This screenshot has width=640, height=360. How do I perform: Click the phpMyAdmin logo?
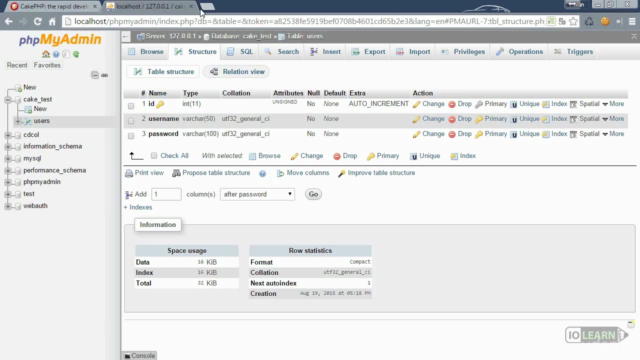pyautogui.click(x=60, y=40)
